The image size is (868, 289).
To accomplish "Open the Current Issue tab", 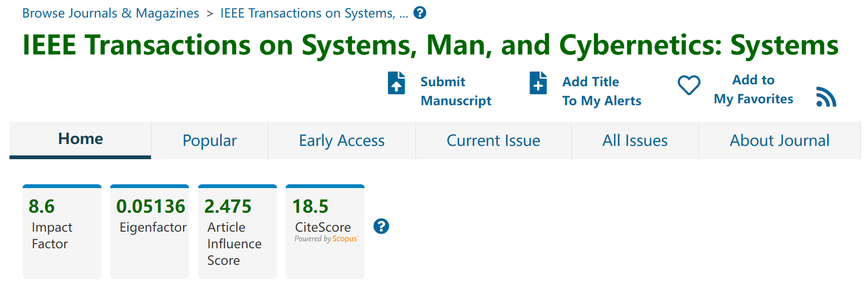I will [x=494, y=140].
